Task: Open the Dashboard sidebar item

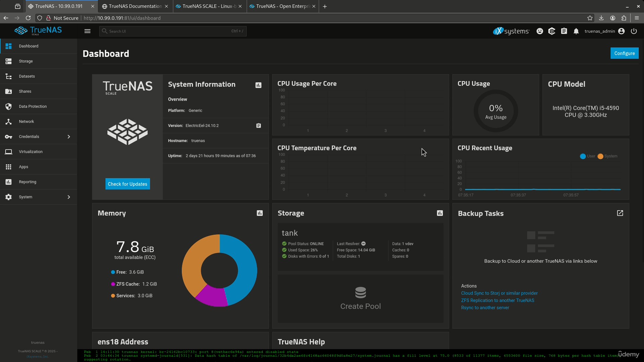Action: tap(39, 46)
